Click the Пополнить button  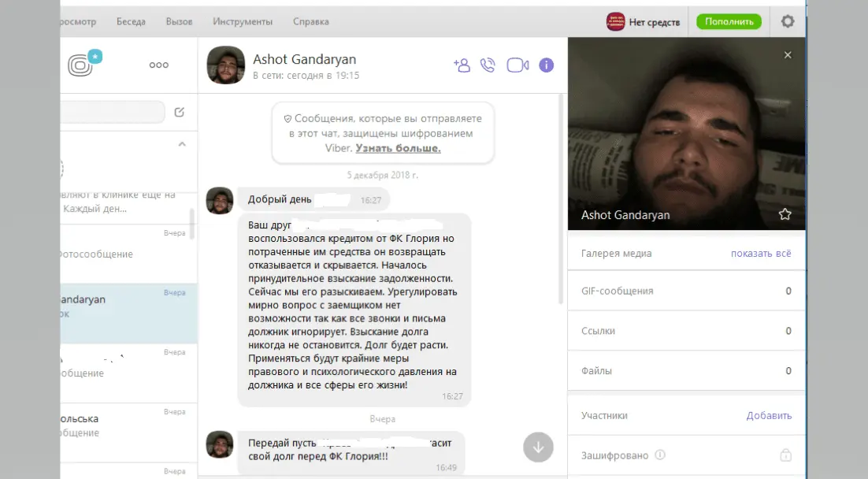(x=729, y=21)
